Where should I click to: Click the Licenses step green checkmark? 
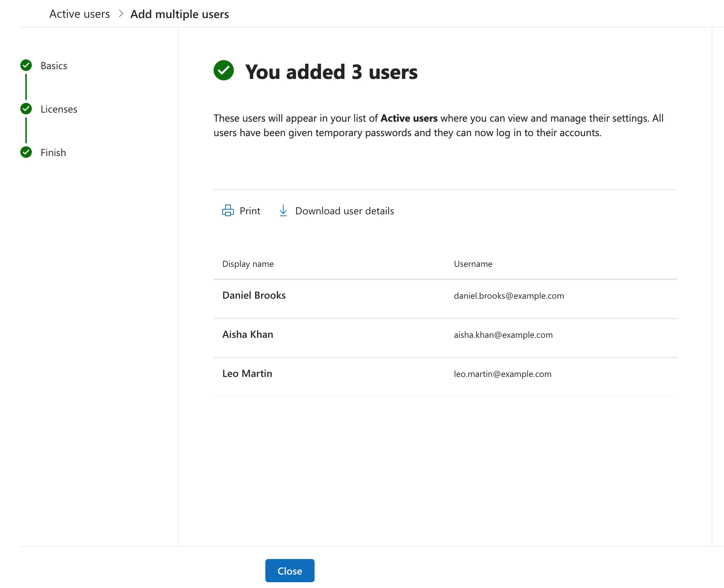[26, 109]
